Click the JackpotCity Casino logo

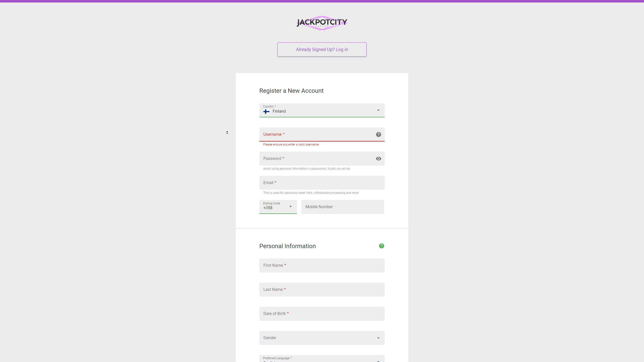pyautogui.click(x=322, y=23)
